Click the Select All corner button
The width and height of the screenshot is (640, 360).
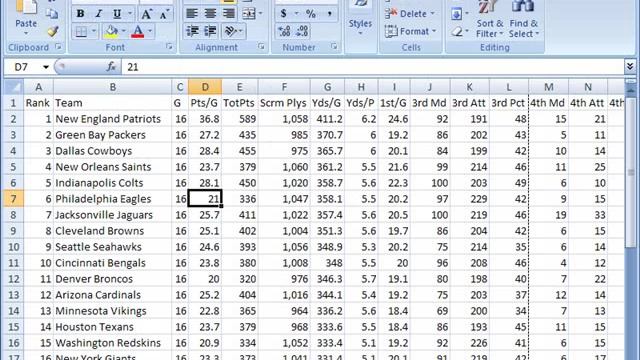point(13,87)
